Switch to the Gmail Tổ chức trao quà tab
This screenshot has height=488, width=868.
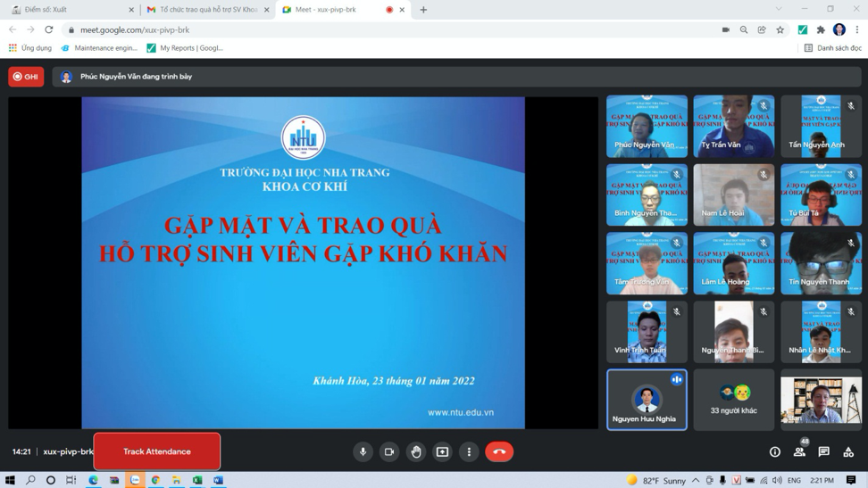[205, 10]
